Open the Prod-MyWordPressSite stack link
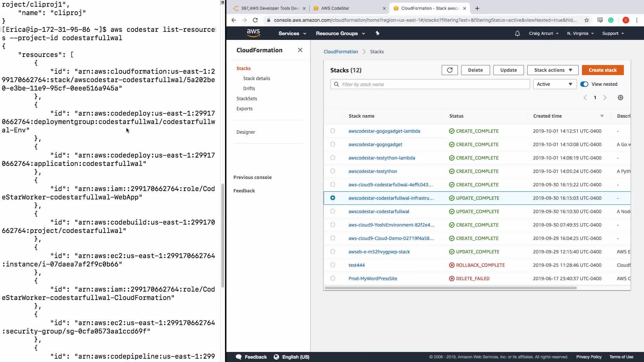Image resolution: width=644 pixels, height=362 pixels. coord(373,279)
